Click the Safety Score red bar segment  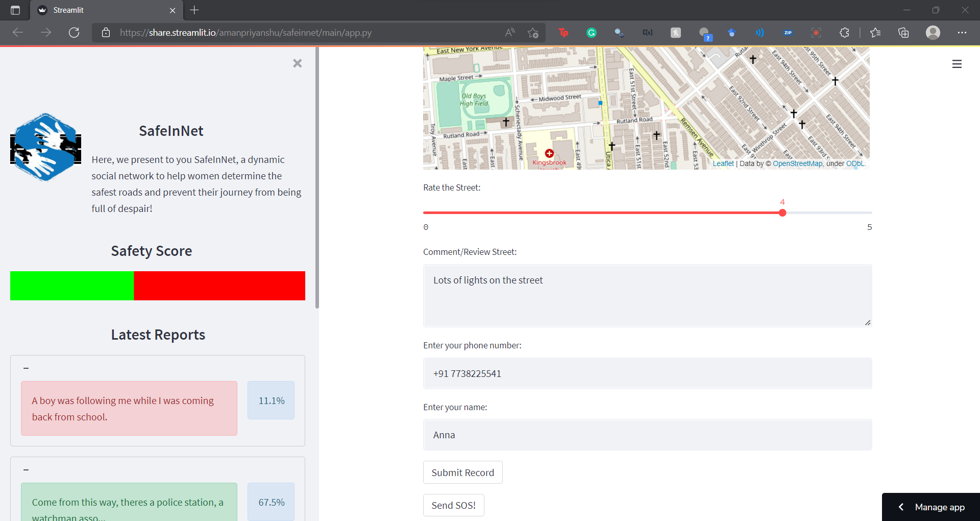[219, 286]
